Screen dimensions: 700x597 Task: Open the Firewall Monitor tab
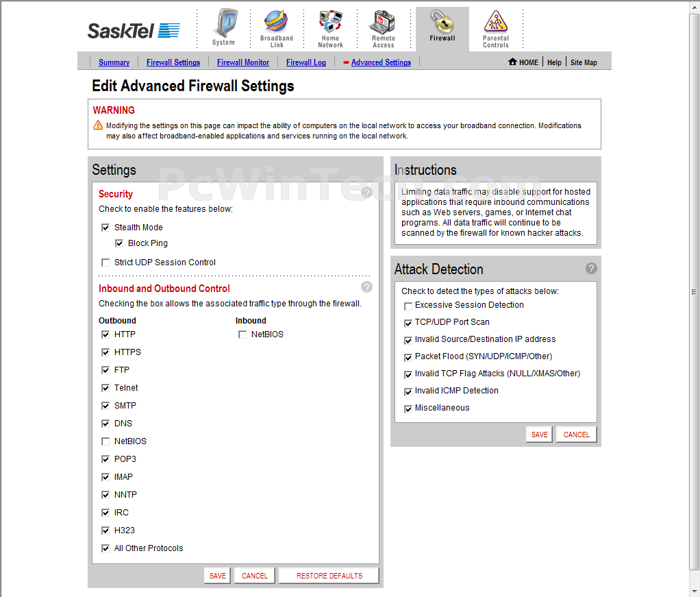click(243, 62)
